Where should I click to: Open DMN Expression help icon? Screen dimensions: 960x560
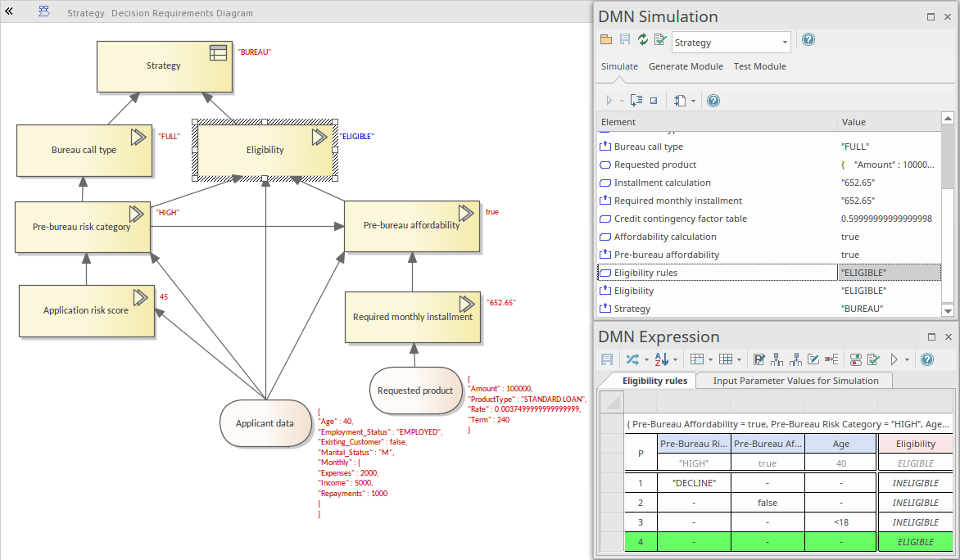927,359
